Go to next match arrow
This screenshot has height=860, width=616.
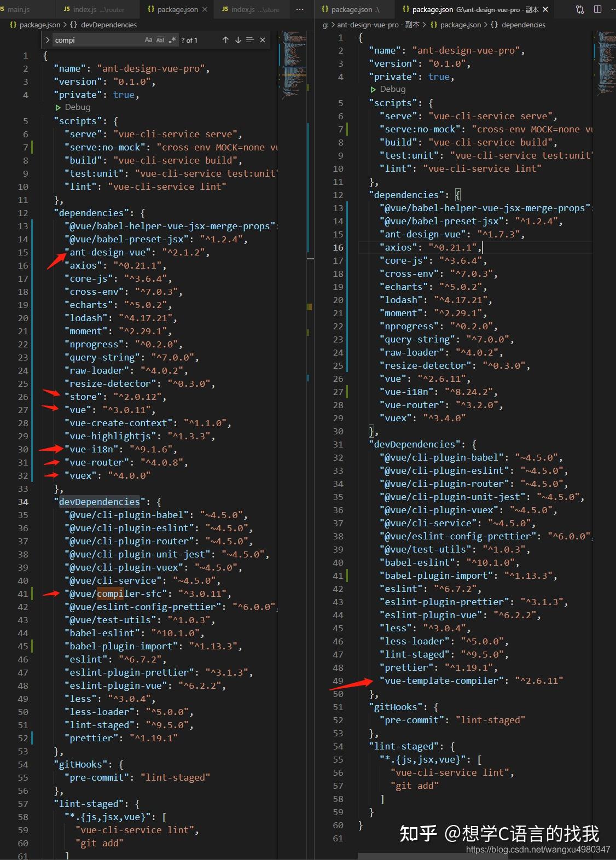coord(238,40)
